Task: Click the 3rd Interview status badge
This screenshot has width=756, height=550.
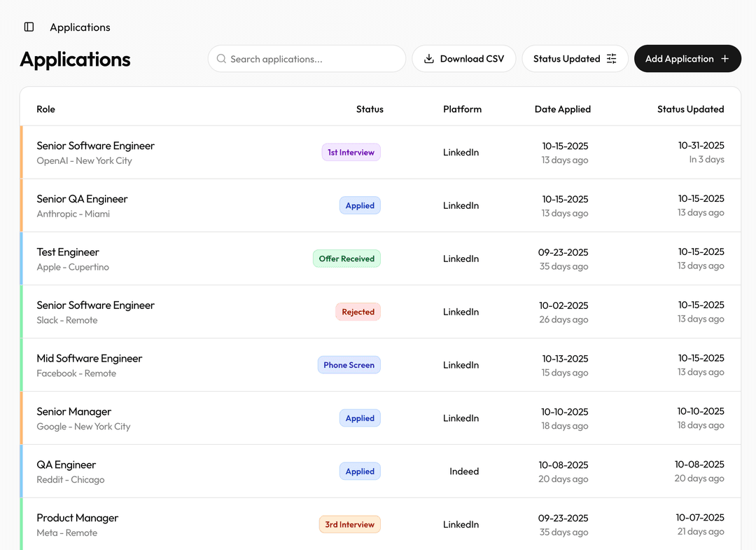Action: click(349, 525)
